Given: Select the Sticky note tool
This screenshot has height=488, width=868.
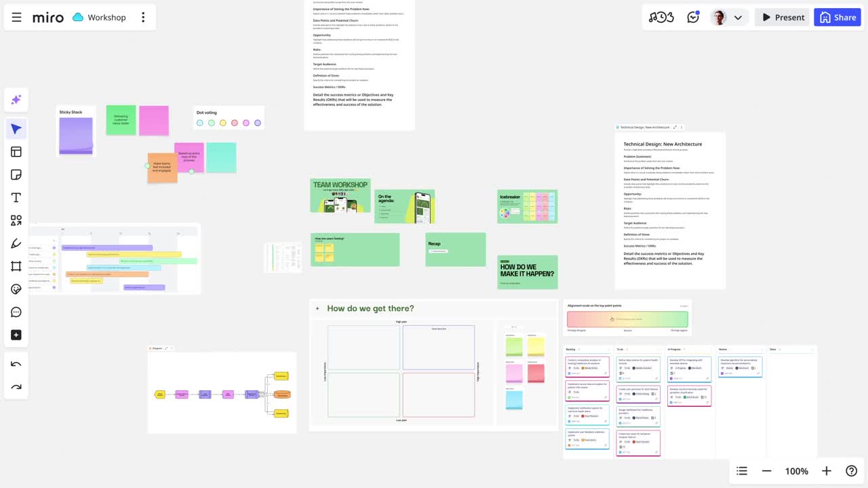Looking at the screenshot, I should pos(16,175).
